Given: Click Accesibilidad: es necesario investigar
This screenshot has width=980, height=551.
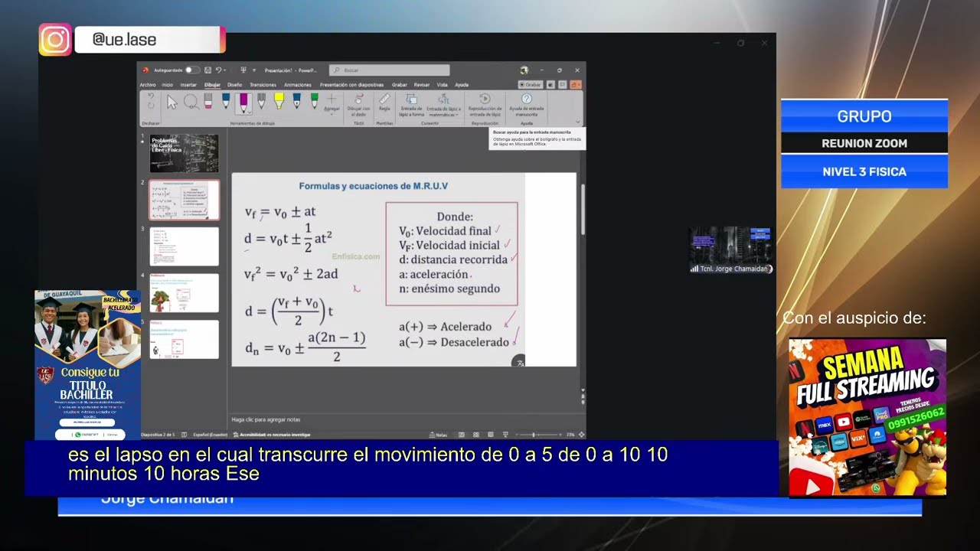Looking at the screenshot, I should point(272,435).
